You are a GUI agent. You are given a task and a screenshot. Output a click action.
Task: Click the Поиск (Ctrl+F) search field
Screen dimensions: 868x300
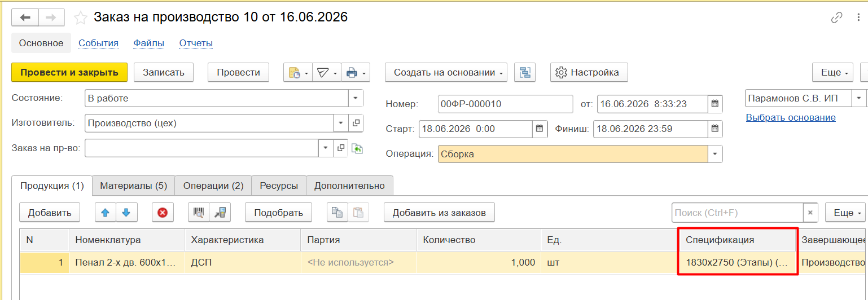tap(737, 213)
